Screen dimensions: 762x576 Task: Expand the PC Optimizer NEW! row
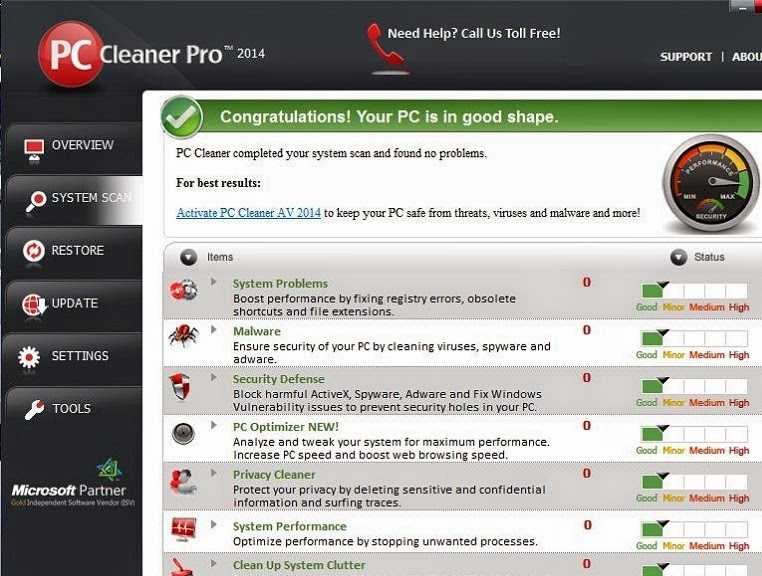(213, 425)
